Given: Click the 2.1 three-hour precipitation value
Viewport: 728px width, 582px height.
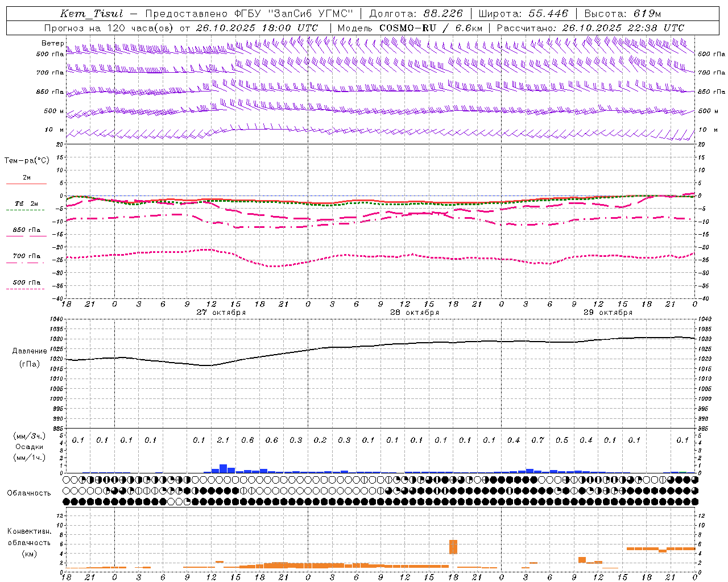Looking at the screenshot, I should 224,440.
